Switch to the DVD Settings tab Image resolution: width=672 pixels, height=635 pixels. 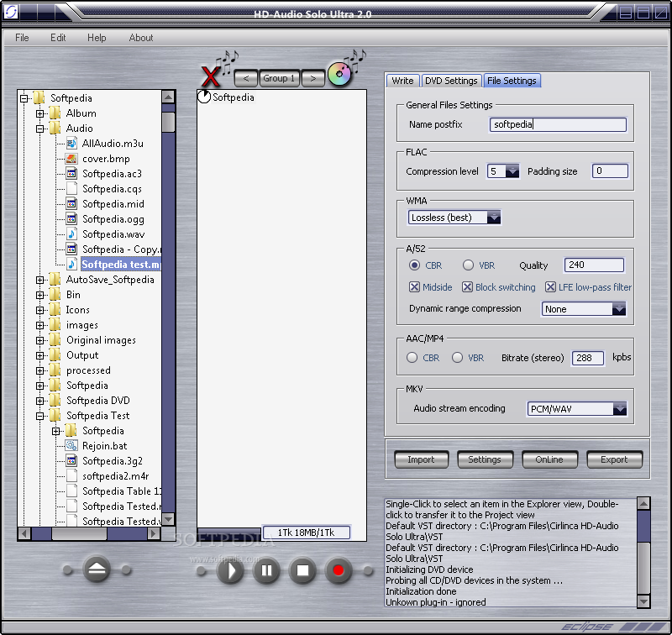pyautogui.click(x=451, y=81)
